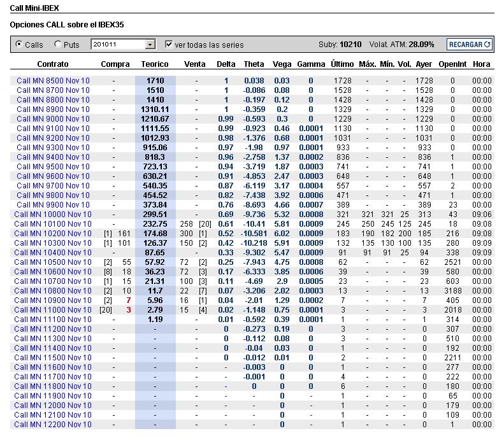Click theoretical value 299.51

point(155,214)
